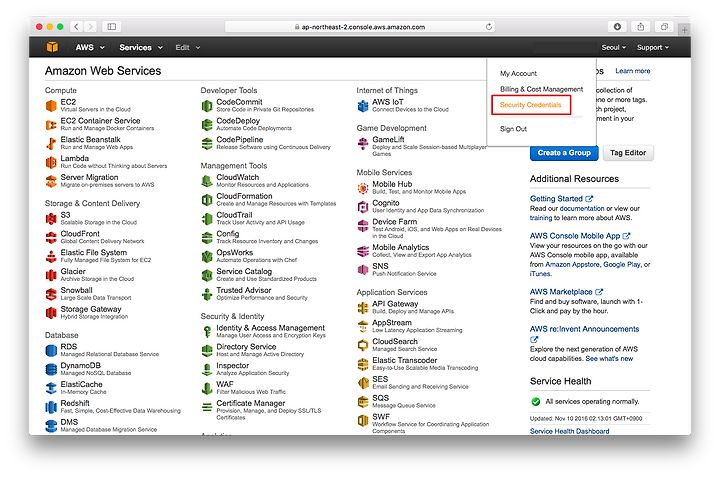Click the See what's new link

click(609, 359)
